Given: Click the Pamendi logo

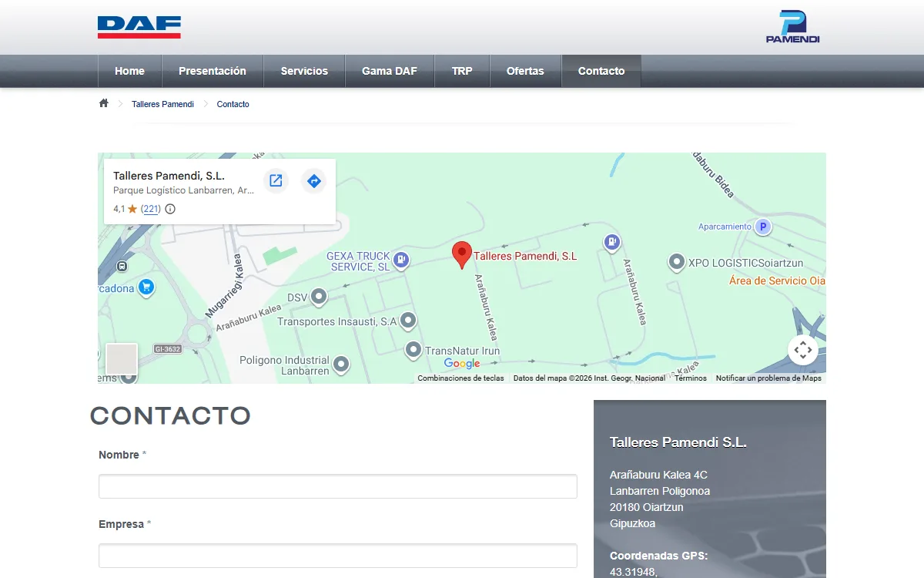Looking at the screenshot, I should 792,27.
